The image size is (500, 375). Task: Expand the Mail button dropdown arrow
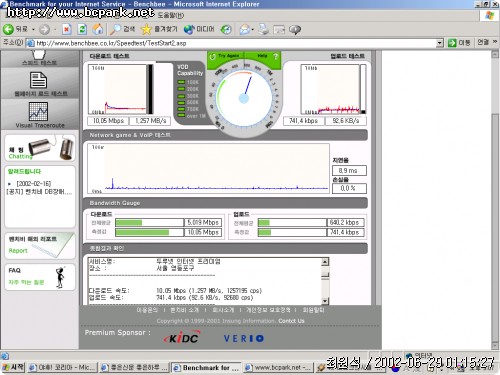click(253, 30)
